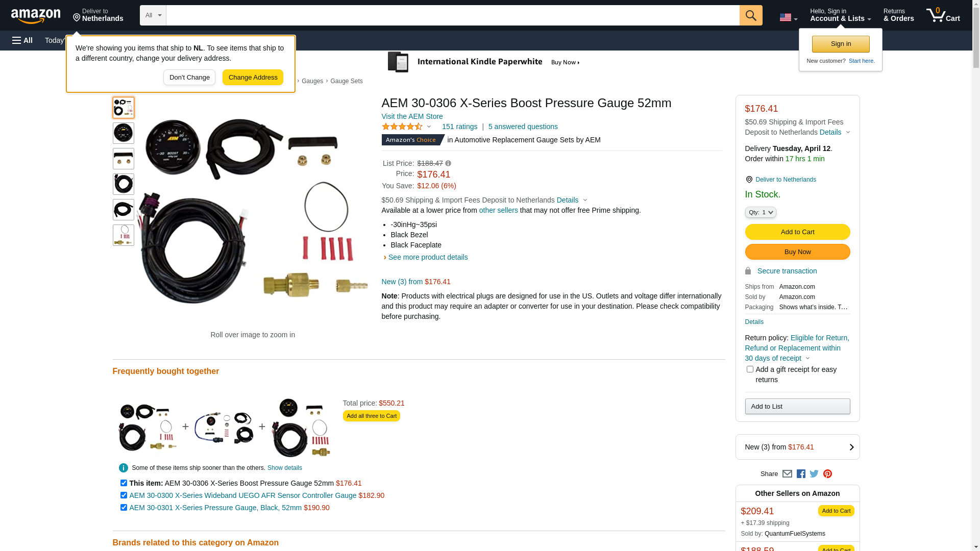Open 151 ratings link
Screen dimensions: 980x551
[x=459, y=127]
